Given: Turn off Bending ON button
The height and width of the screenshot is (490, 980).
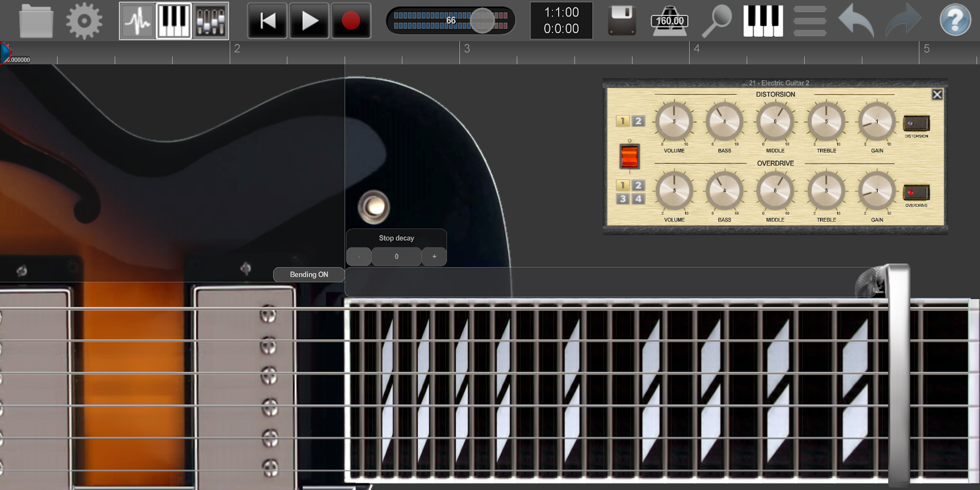Looking at the screenshot, I should click(x=309, y=274).
